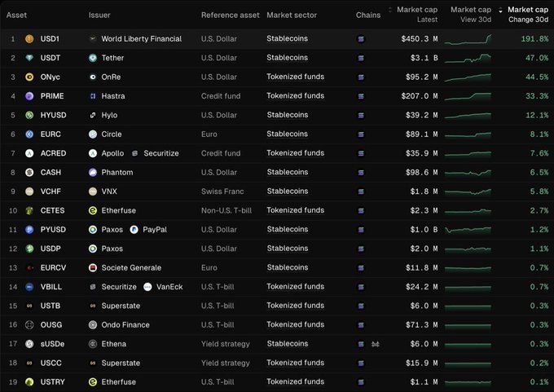Click the VanEck logo in VBILL row

tap(148, 287)
